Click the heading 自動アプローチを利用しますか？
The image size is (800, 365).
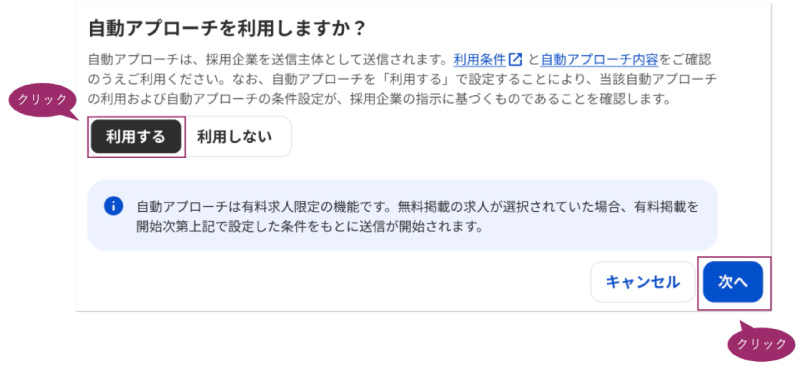tap(227, 29)
